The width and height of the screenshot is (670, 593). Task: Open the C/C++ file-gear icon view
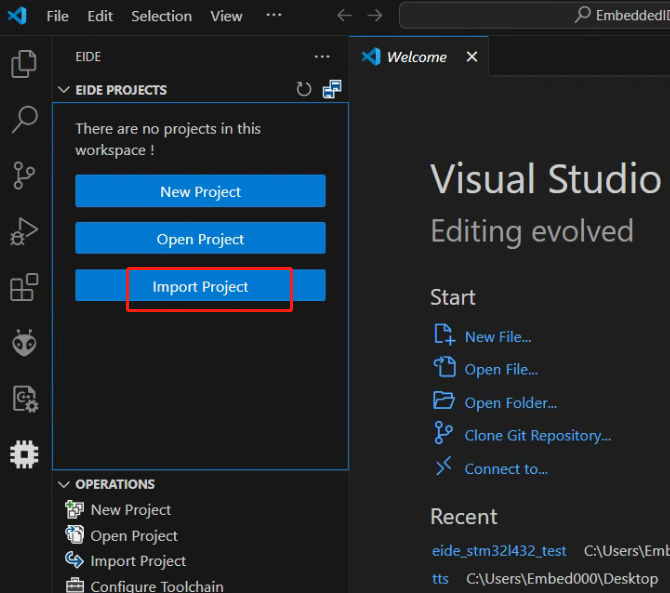pyautogui.click(x=25, y=399)
